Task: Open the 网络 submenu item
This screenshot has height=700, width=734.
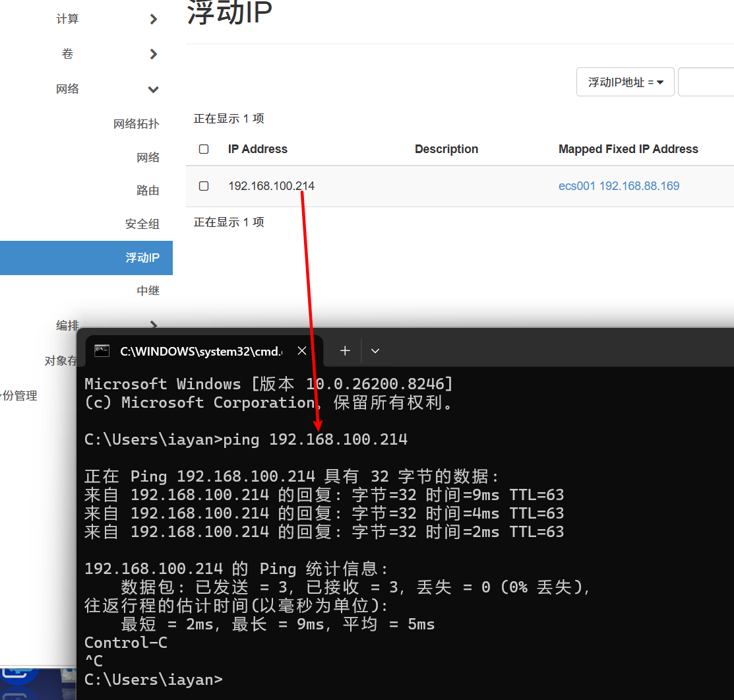Action: coord(148,157)
